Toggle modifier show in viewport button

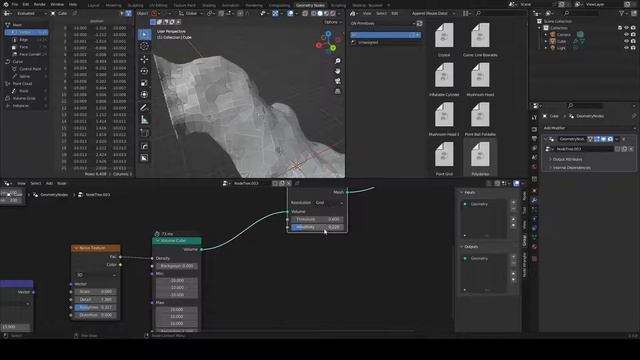[x=603, y=139]
